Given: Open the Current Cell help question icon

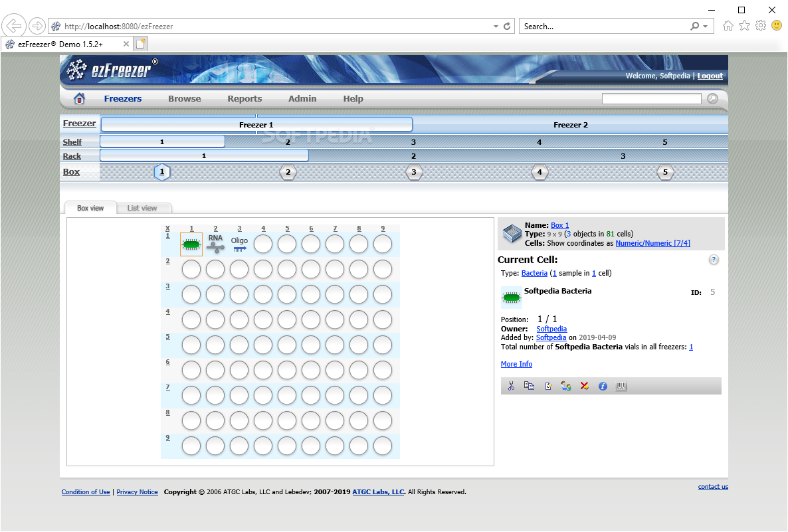Looking at the screenshot, I should coord(713,260).
